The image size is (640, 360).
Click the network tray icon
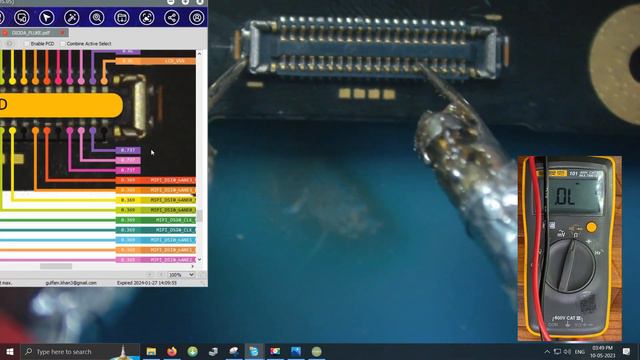tap(557, 351)
